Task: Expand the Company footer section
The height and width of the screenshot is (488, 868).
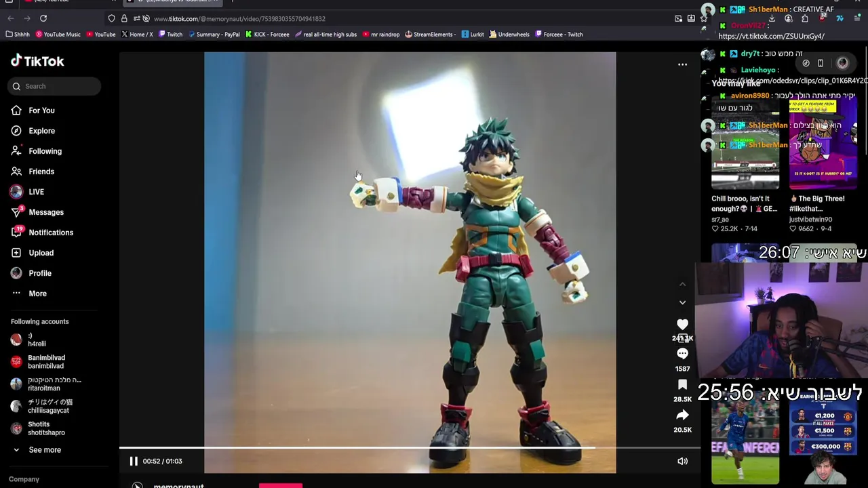Action: point(24,479)
